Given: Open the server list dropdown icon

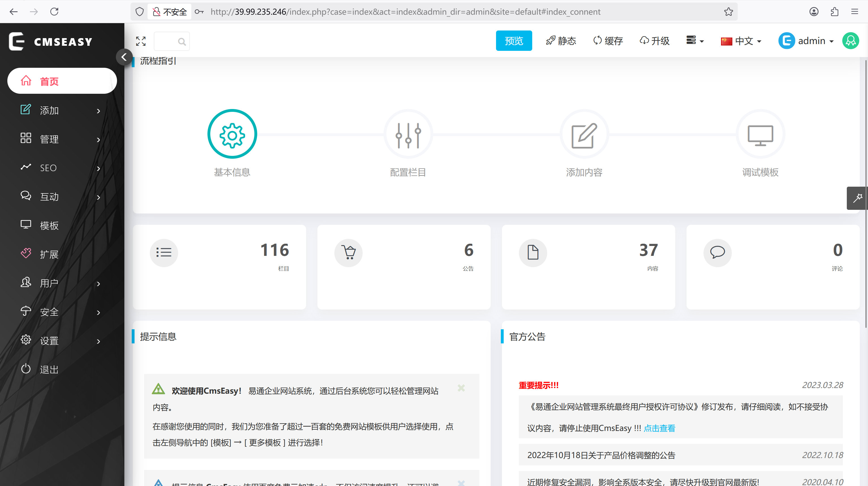Looking at the screenshot, I should tap(695, 40).
